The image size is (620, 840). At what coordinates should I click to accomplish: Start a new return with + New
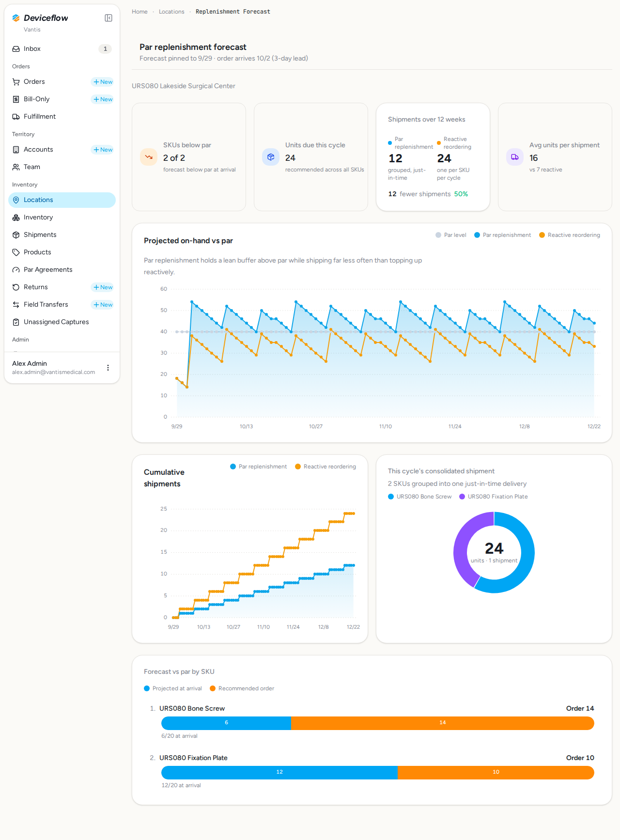[x=103, y=287]
